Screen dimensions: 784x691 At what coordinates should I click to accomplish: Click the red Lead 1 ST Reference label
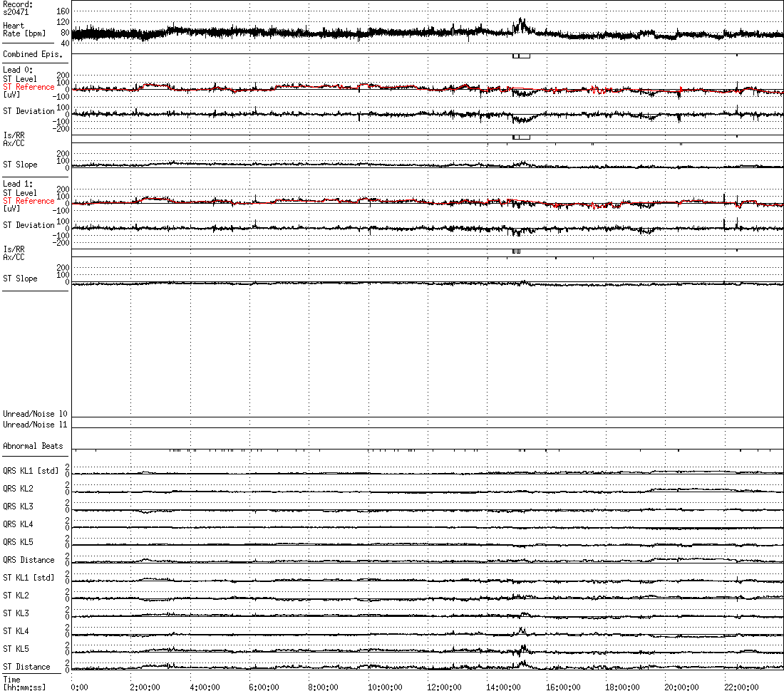click(x=29, y=201)
